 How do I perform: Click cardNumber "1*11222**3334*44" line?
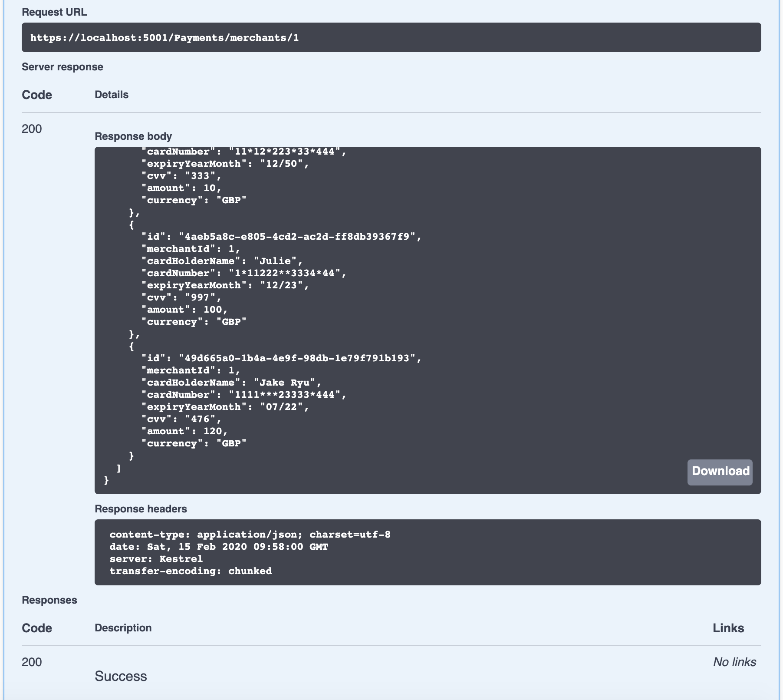tap(244, 273)
